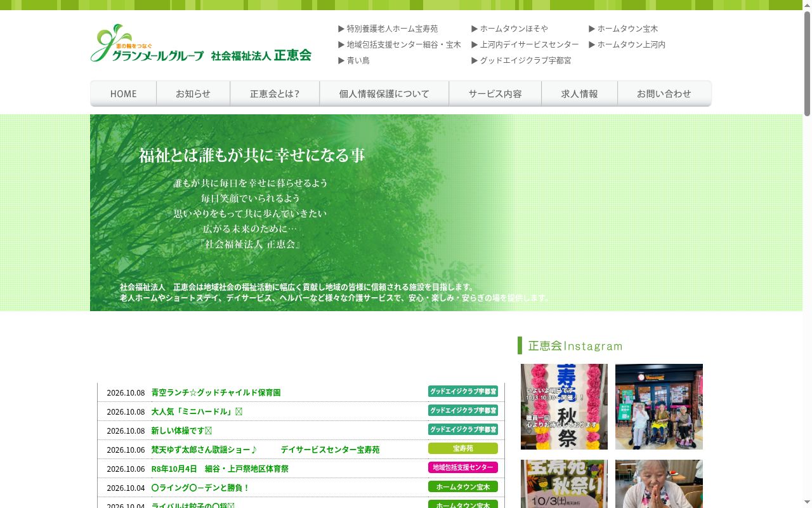Go to the ホームタウン宝木 header link
Screen dimensions: 812x508
click(624, 29)
